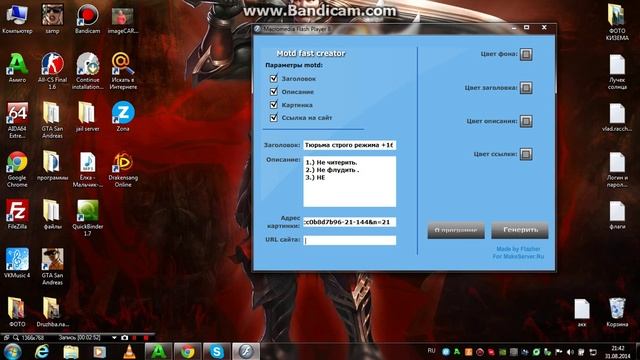This screenshot has height=360, width=640.
Task: Expand the Bandicam bar dropdown arrow
Action: [114, 338]
